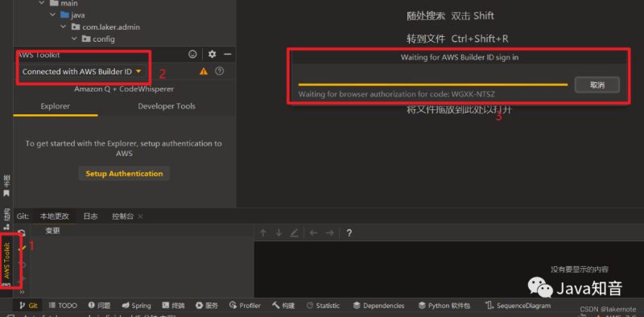
Task: Click the Git refresh icon in changes panel
Action: tap(23, 233)
